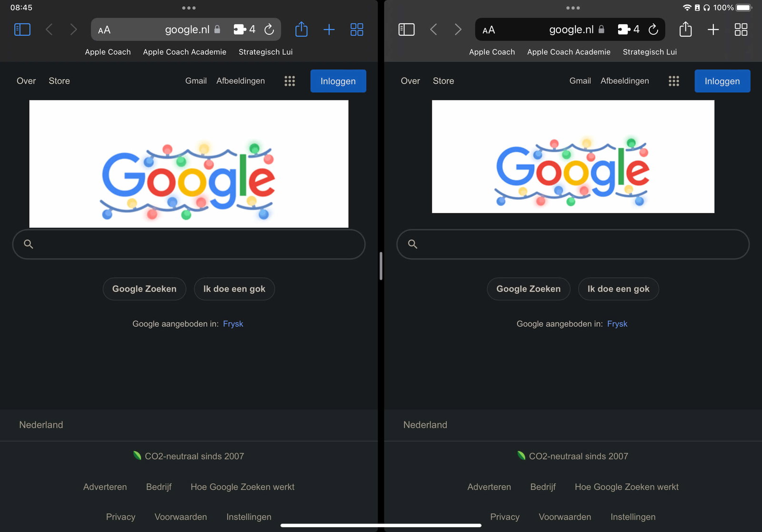This screenshot has height=532, width=762.
Task: Open Gmail link in right window
Action: (580, 81)
